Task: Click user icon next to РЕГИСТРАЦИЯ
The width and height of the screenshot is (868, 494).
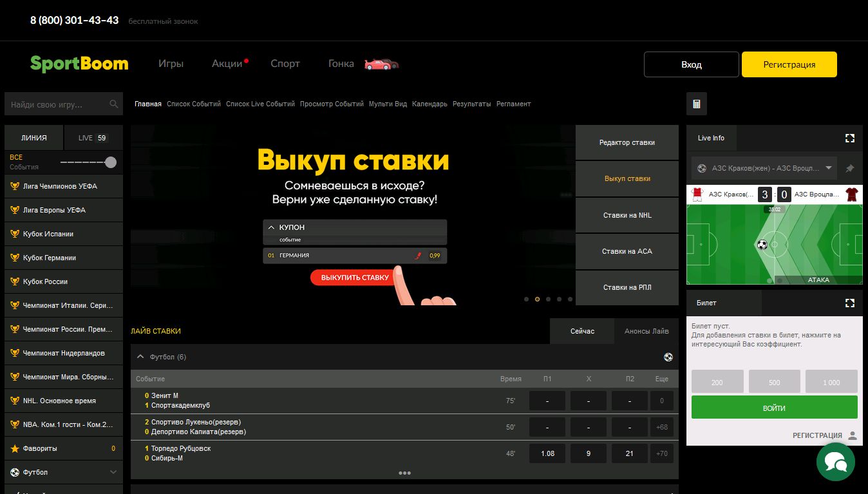Action: (x=852, y=435)
